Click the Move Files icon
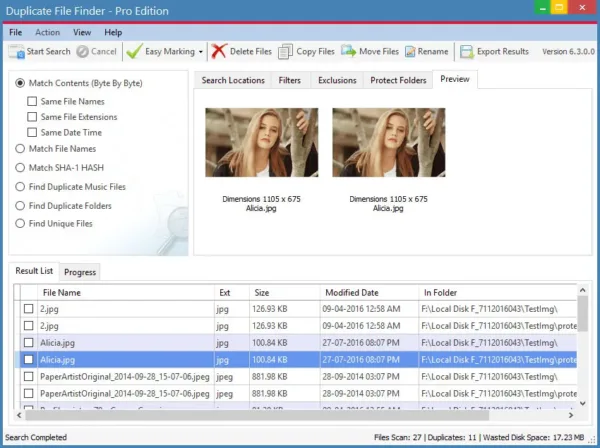This screenshot has height=448, width=600. click(349, 51)
